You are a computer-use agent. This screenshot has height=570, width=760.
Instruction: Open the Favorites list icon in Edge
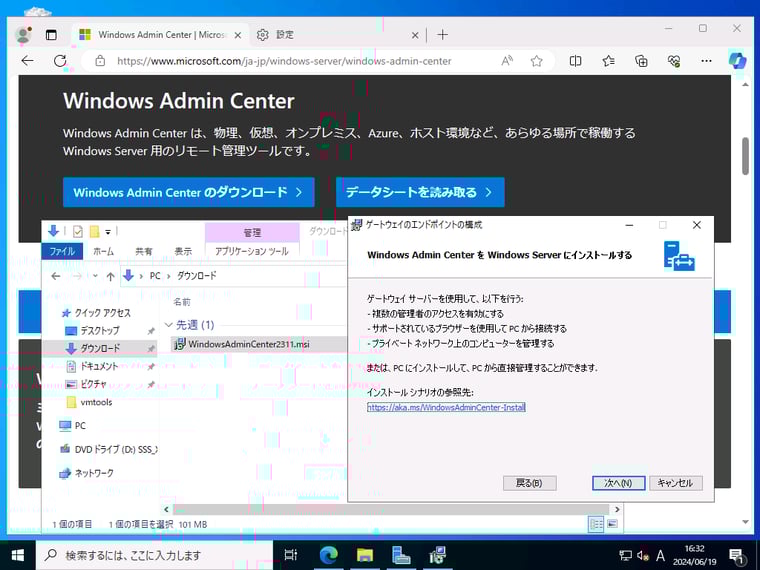(608, 61)
